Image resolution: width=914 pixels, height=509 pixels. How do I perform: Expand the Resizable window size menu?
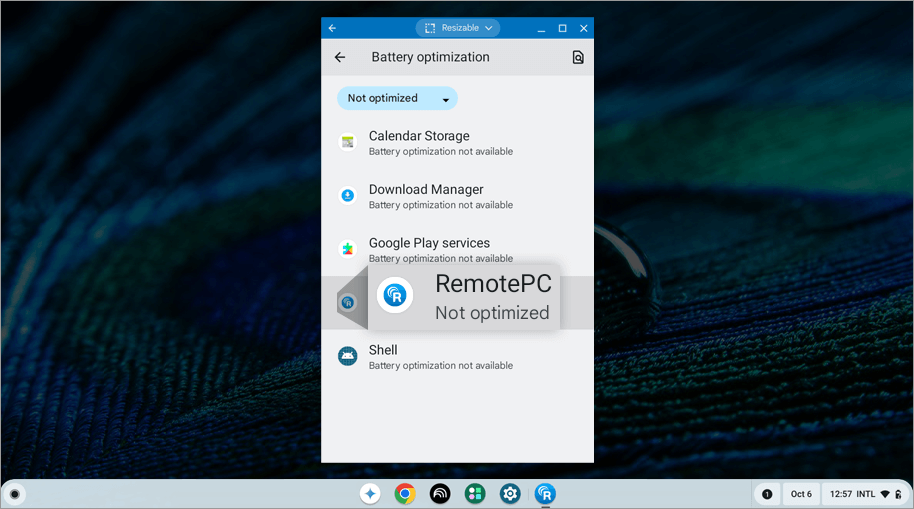click(457, 28)
